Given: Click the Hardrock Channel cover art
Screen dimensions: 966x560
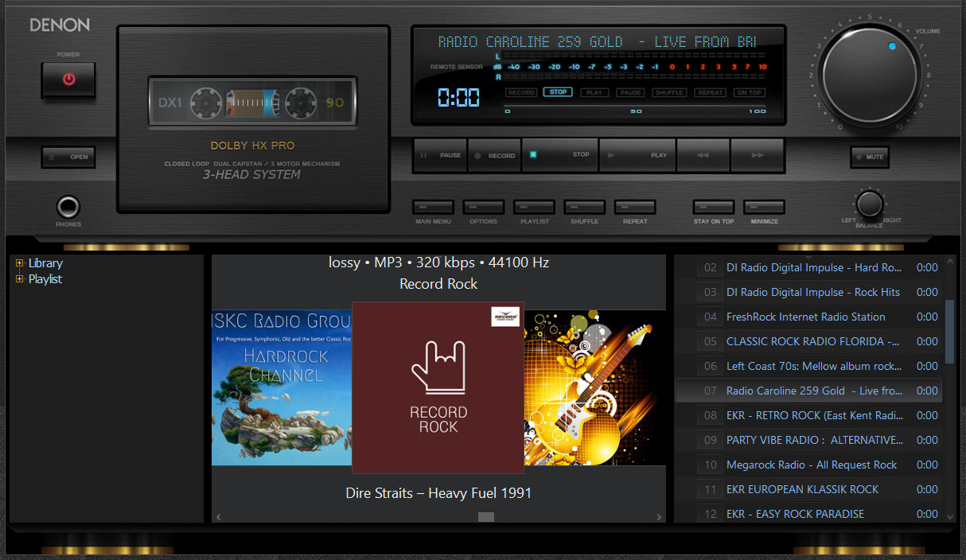Looking at the screenshot, I should coord(282,387).
